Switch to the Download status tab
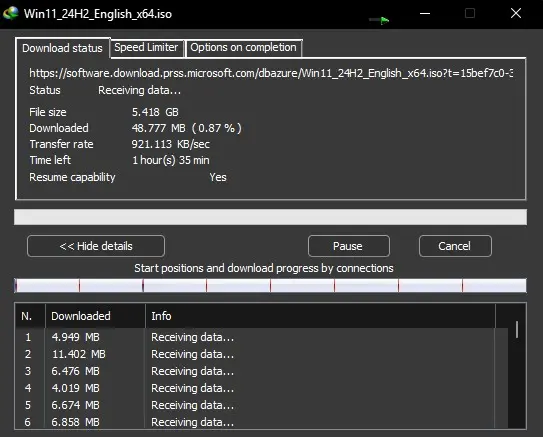This screenshot has height=437, width=543. pyautogui.click(x=62, y=48)
